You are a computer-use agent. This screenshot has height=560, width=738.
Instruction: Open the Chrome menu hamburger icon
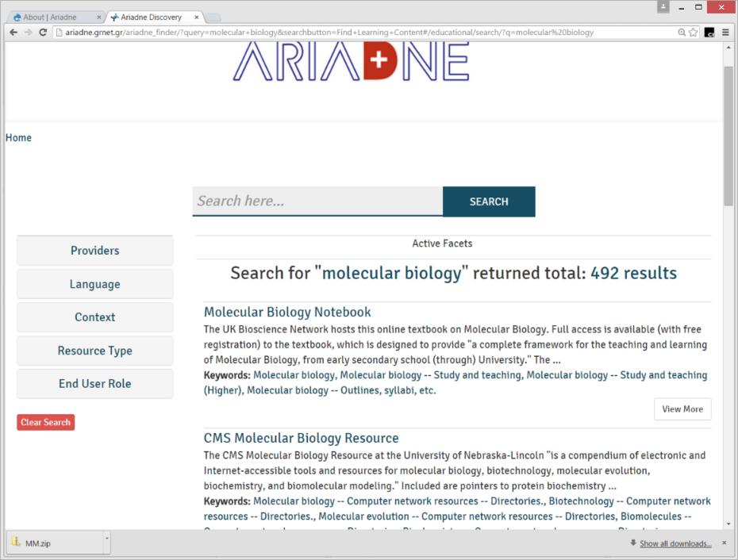725,32
